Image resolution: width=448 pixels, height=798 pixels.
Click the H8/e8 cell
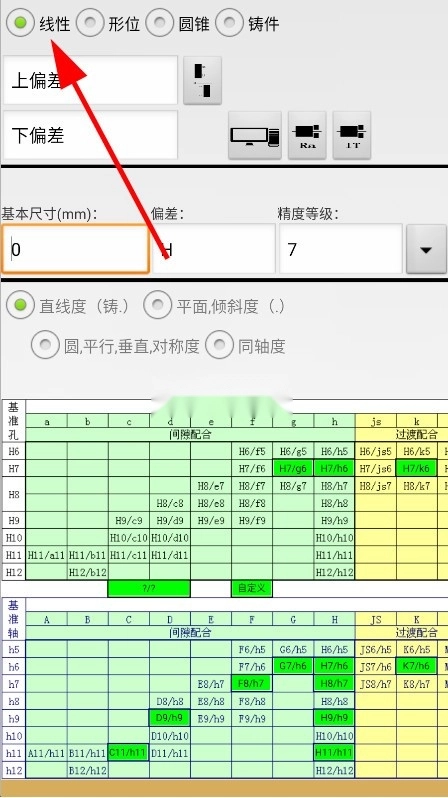tap(211, 503)
